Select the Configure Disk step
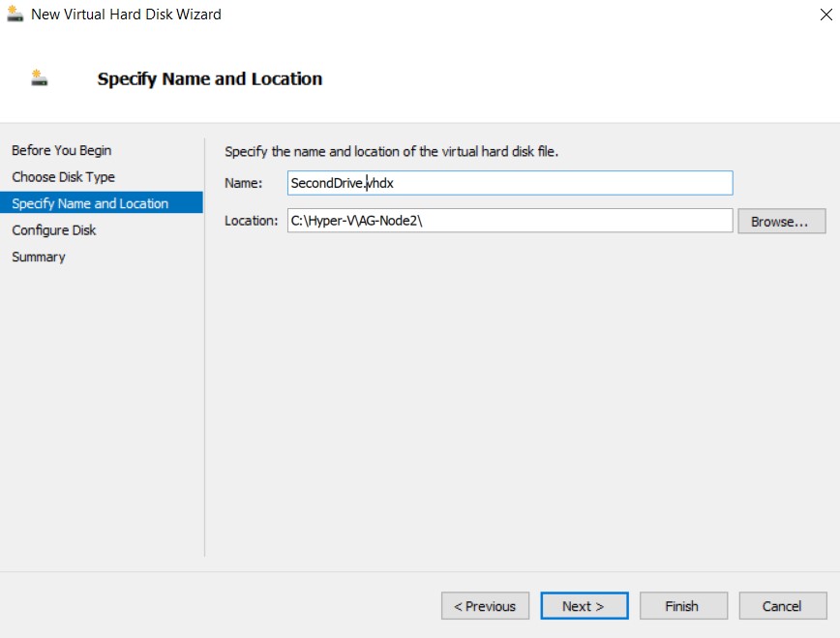The height and width of the screenshot is (638, 840). point(56,230)
